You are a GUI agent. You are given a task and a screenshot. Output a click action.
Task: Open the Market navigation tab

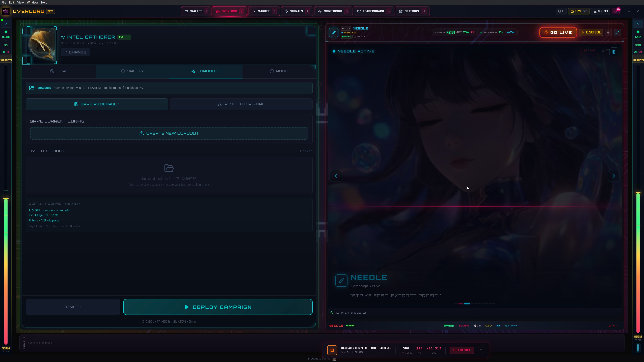coord(264,11)
